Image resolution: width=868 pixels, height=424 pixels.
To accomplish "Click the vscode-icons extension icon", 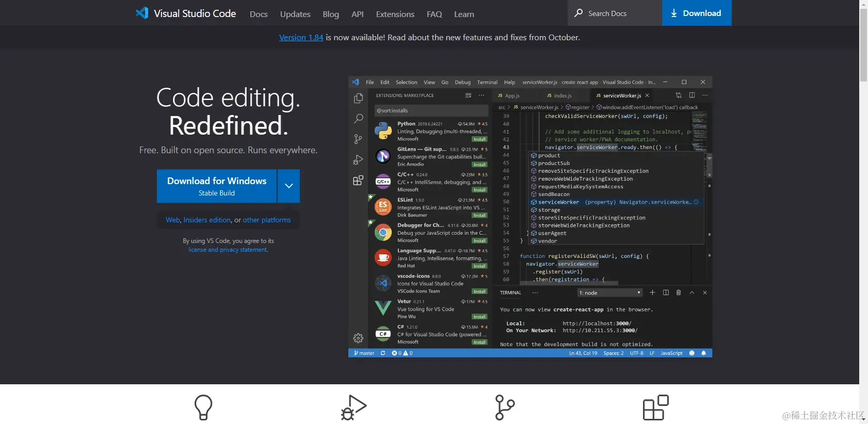I will tap(383, 283).
